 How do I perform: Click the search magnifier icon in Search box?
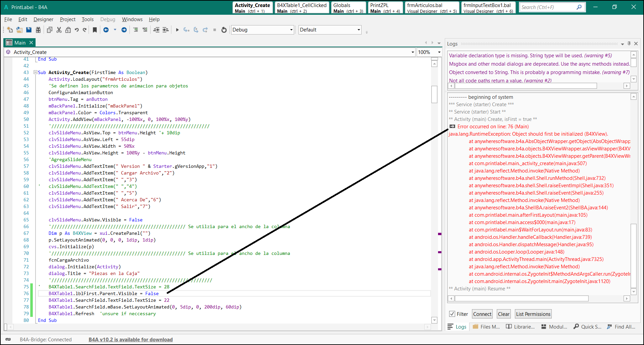point(579,7)
